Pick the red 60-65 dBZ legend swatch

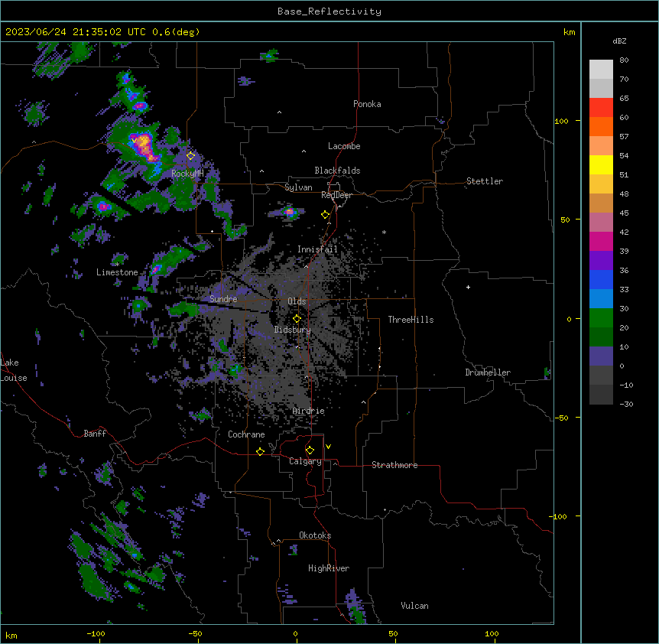click(601, 108)
